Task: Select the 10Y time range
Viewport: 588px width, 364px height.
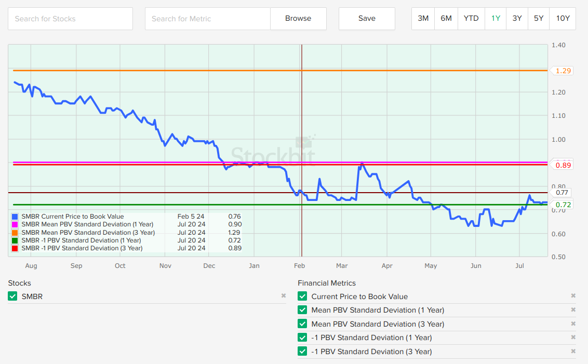Action: coord(563,18)
